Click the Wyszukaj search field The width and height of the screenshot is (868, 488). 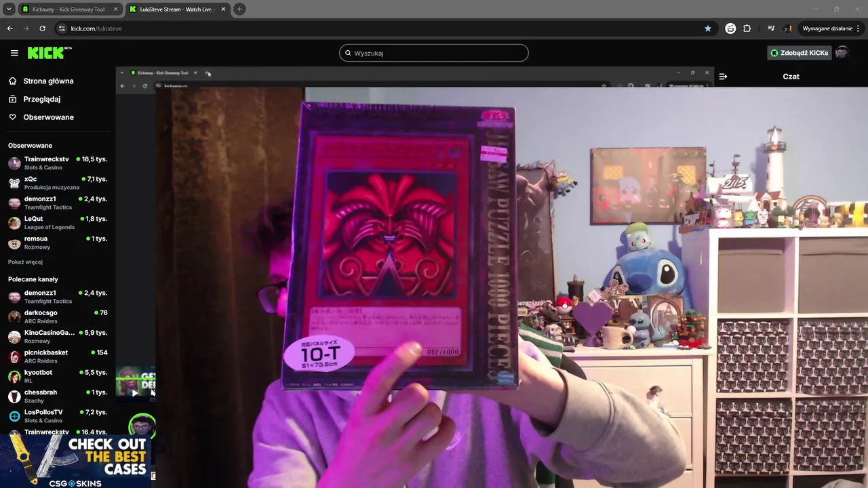tap(434, 53)
